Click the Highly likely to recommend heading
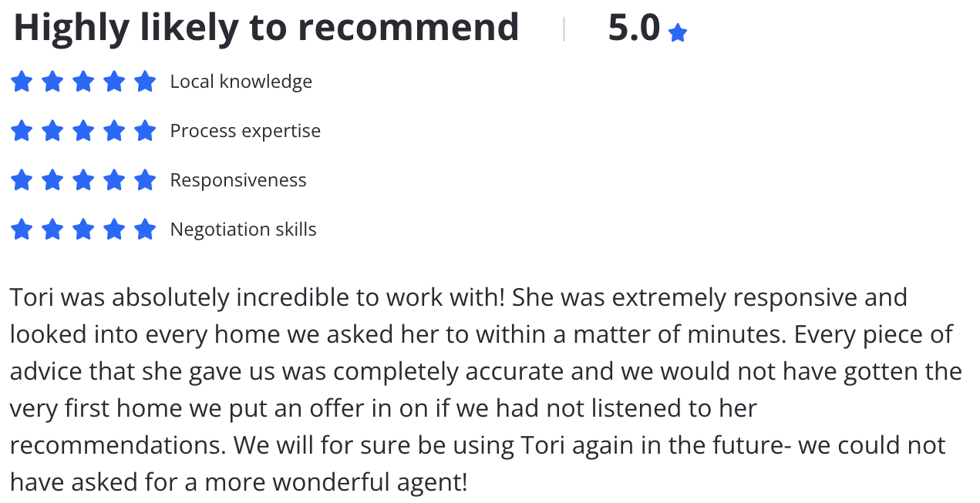Screen dimensions: 980x503 click(x=266, y=29)
